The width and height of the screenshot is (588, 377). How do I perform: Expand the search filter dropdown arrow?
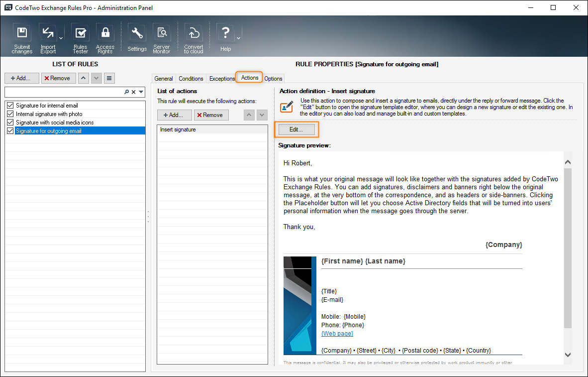[x=141, y=92]
